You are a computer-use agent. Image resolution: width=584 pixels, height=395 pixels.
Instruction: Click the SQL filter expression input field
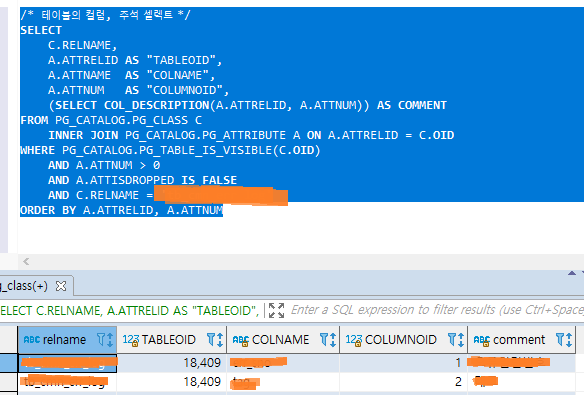click(x=437, y=310)
